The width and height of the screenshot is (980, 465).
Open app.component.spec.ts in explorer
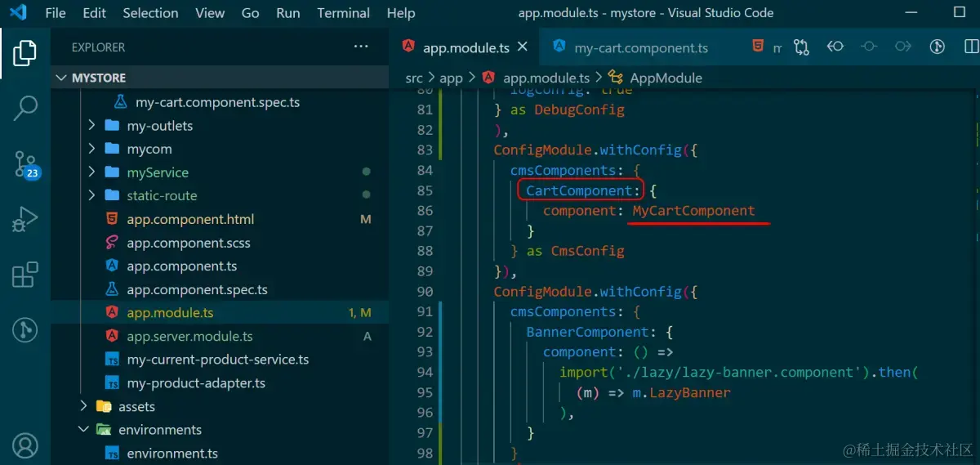click(219, 289)
